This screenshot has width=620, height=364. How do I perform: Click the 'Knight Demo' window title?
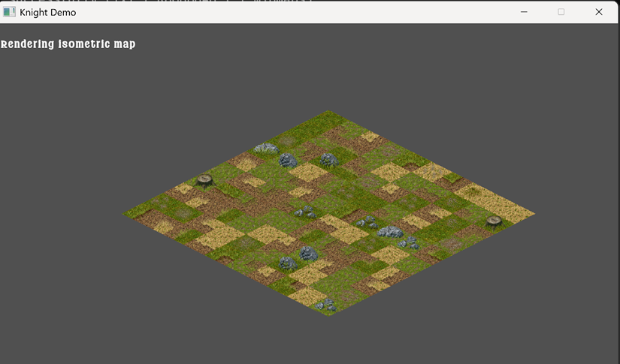[48, 12]
